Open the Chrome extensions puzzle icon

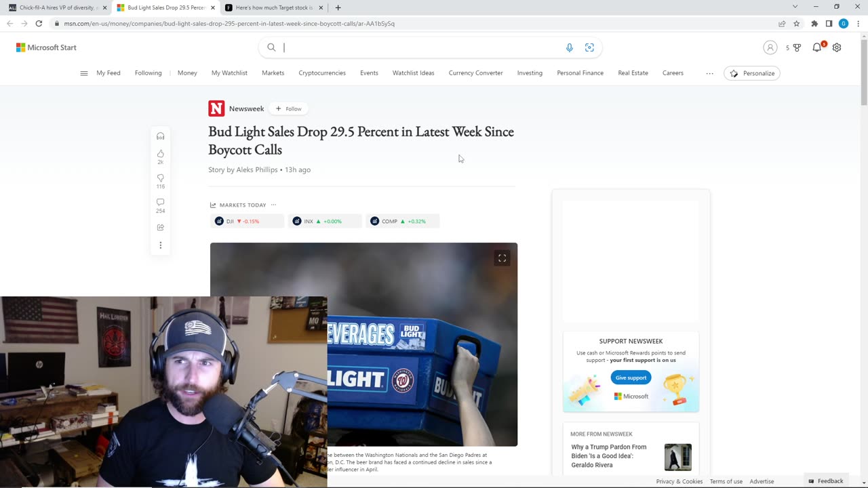(x=814, y=23)
